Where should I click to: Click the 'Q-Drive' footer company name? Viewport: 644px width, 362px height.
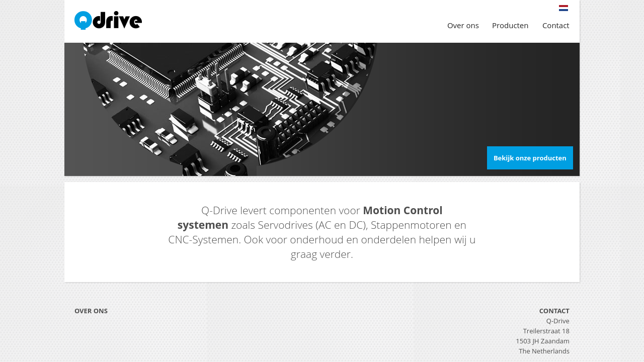coord(558,321)
